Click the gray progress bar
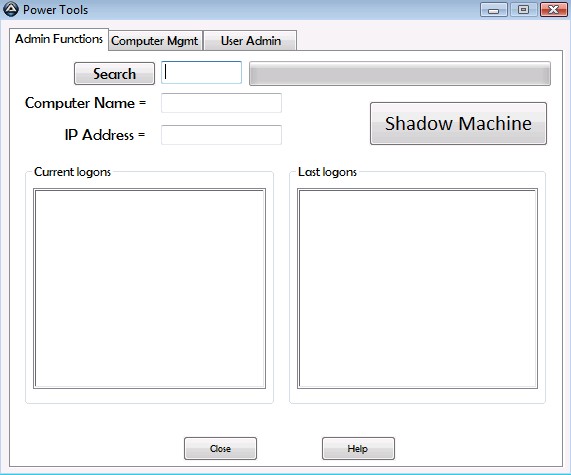 coord(399,74)
